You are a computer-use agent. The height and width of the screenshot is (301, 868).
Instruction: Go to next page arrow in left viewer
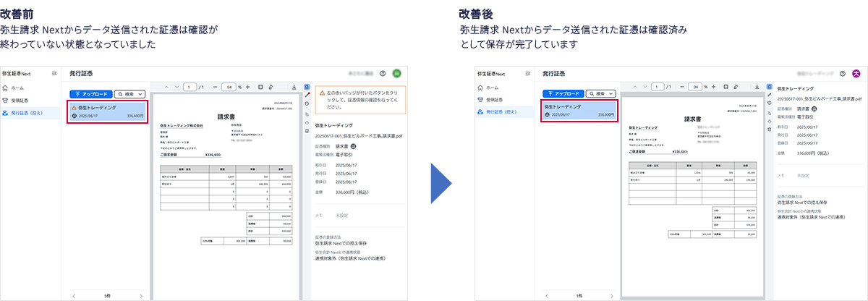coord(175,87)
